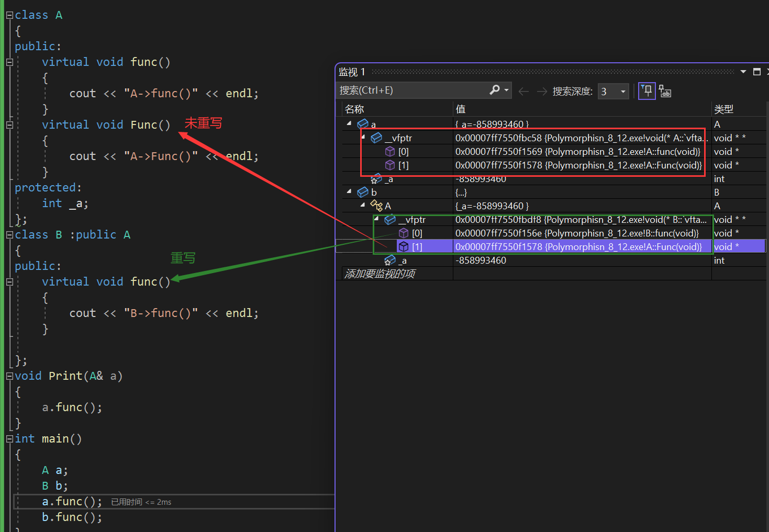
Task: Click the cube icon of variable b
Action: [x=363, y=192]
